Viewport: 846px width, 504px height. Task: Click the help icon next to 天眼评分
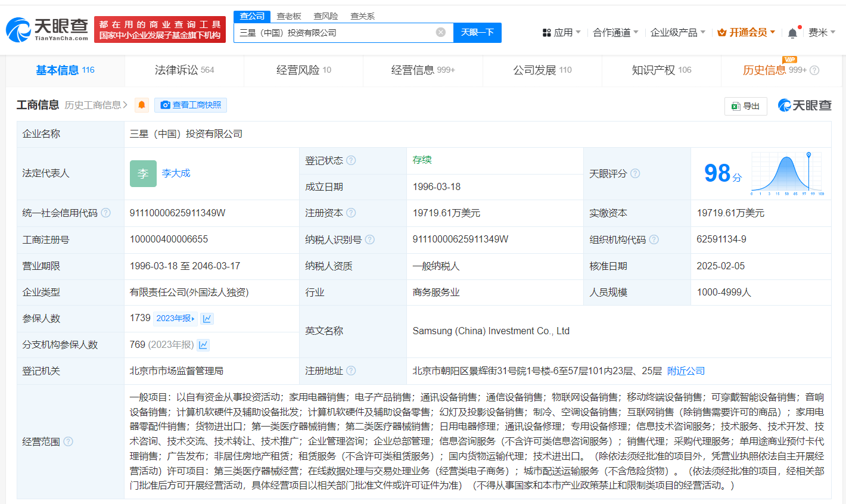pyautogui.click(x=635, y=173)
